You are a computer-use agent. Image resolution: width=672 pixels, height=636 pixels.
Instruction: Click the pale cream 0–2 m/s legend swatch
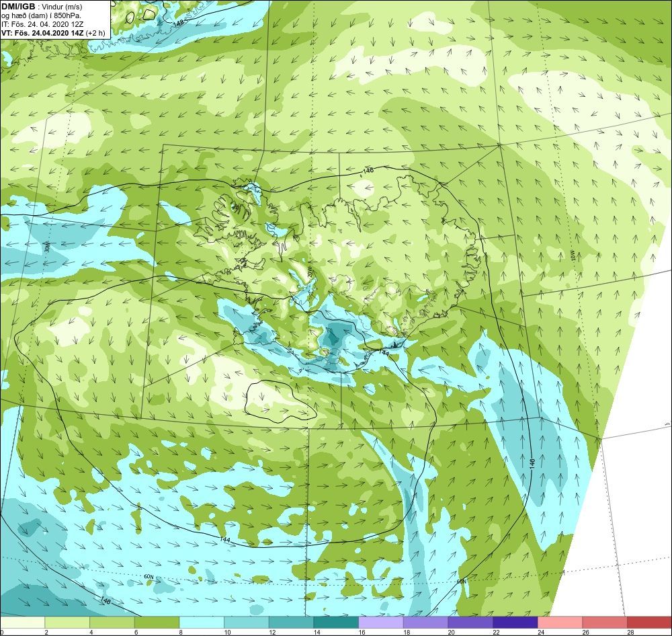(x=22, y=622)
